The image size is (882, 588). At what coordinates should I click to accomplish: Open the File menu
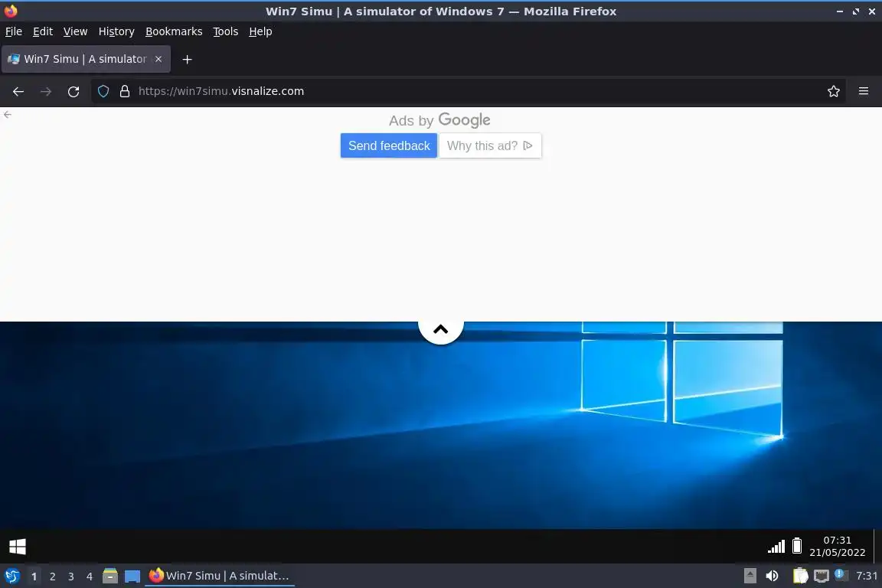(x=14, y=31)
